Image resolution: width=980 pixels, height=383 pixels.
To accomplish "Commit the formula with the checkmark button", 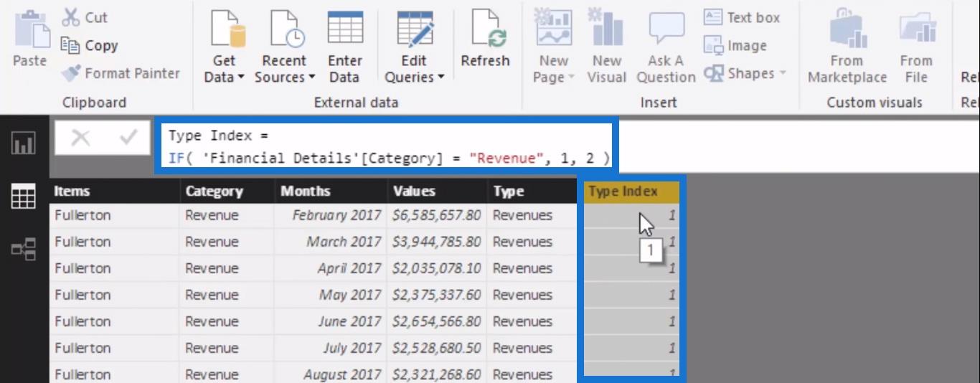I will coord(129,138).
